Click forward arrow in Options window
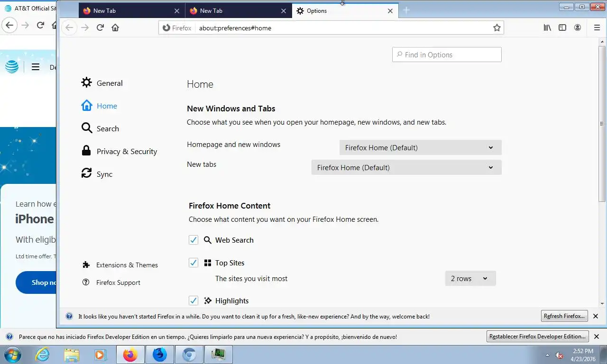This screenshot has width=607, height=364. pyautogui.click(x=85, y=27)
